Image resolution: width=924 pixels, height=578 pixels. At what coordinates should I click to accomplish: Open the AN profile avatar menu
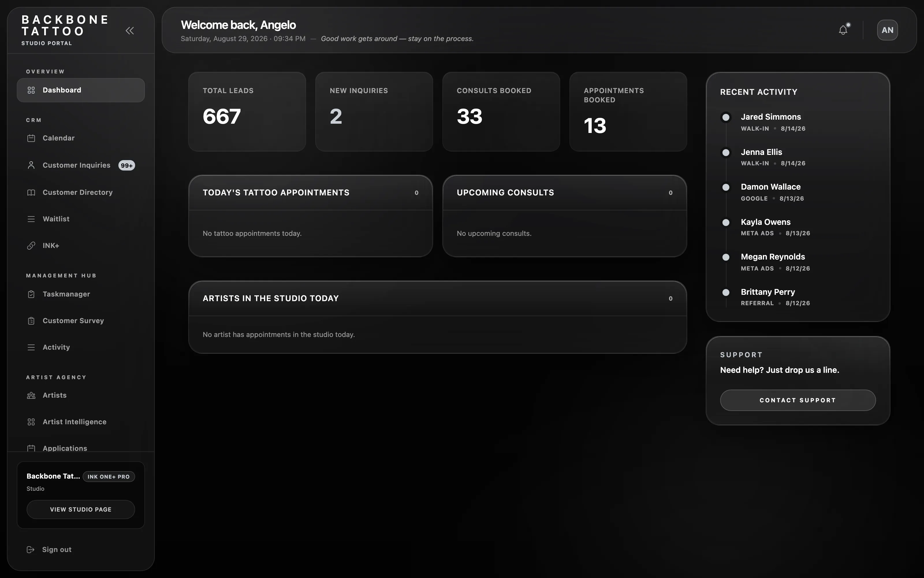(887, 30)
